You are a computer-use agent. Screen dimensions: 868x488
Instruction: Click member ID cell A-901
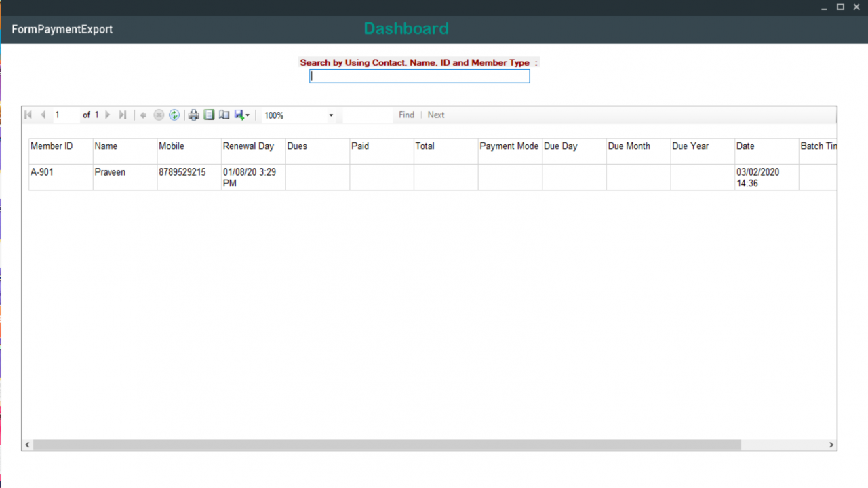click(60, 177)
